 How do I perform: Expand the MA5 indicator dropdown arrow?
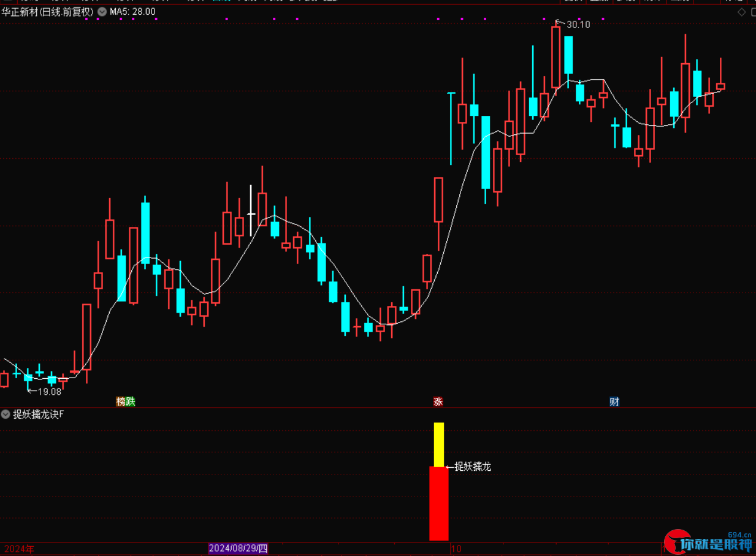click(102, 12)
